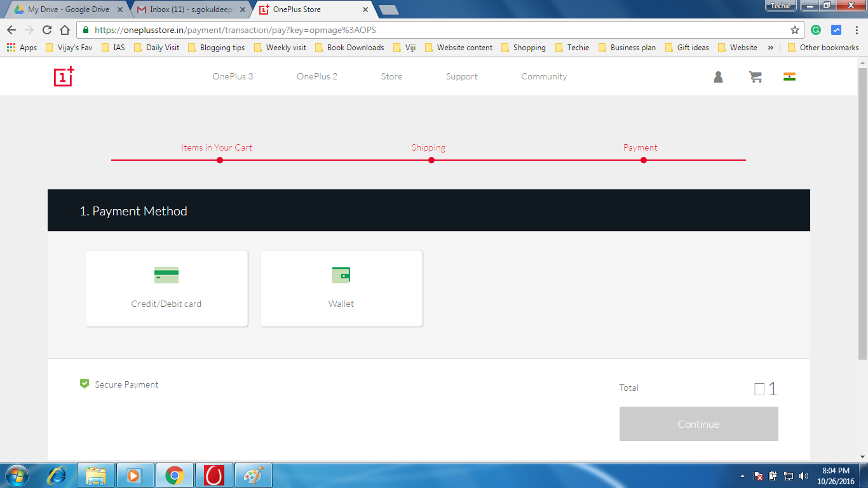Open the Viji bookmark folder
This screenshot has height=488, width=868.
(x=404, y=48)
